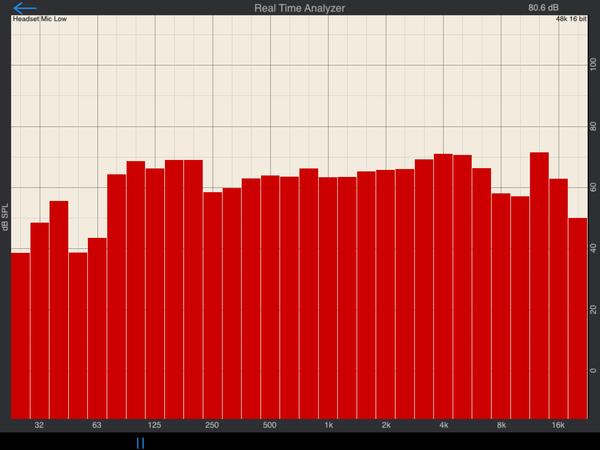Tap the 500 frequency label
Image resolution: width=600 pixels, height=450 pixels.
click(x=269, y=425)
